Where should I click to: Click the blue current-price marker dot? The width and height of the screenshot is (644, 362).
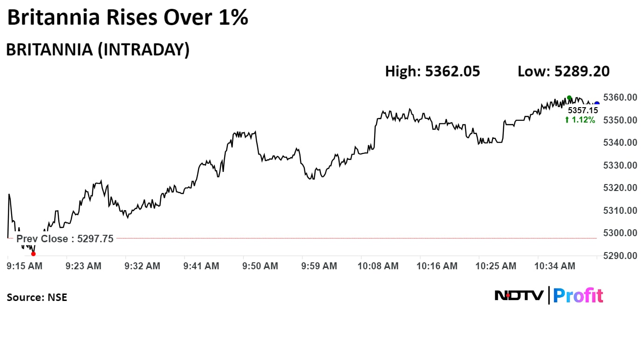click(x=597, y=103)
